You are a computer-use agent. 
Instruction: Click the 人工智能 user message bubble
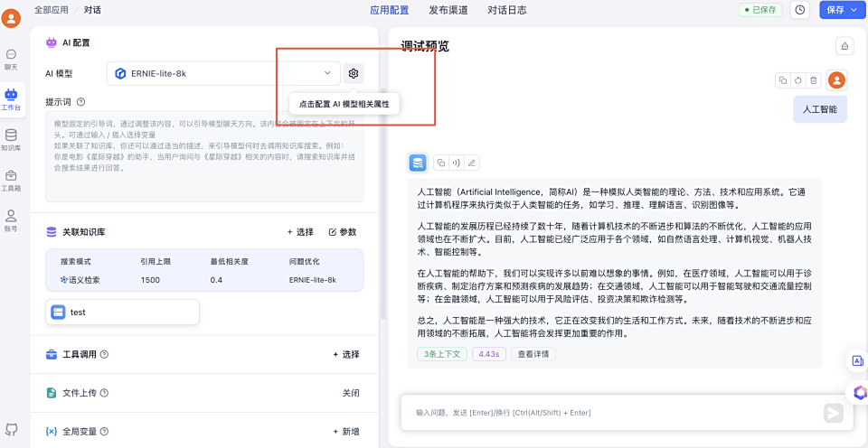click(x=820, y=109)
